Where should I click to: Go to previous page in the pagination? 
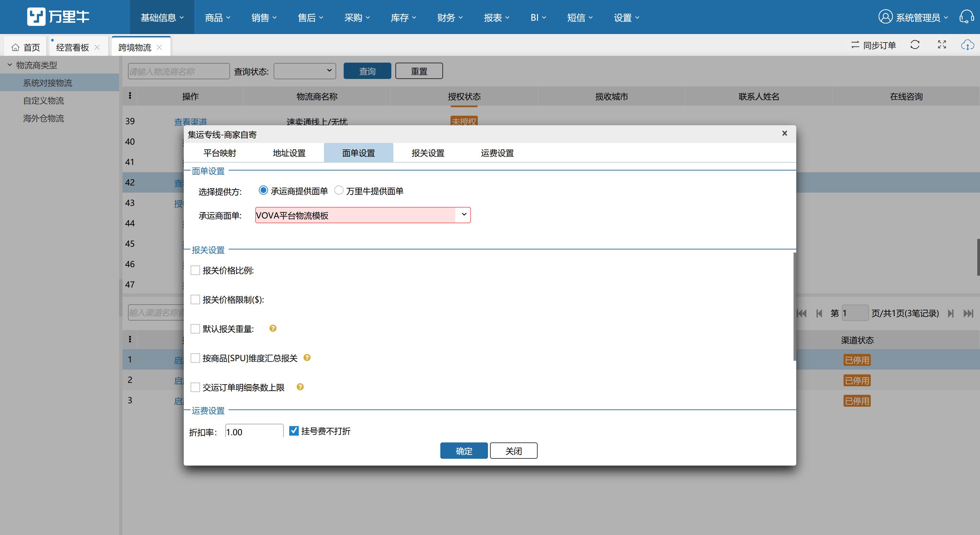point(819,313)
